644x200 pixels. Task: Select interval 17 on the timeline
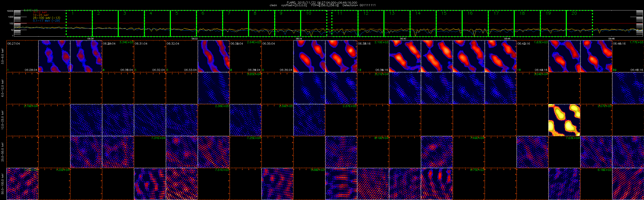501,24
